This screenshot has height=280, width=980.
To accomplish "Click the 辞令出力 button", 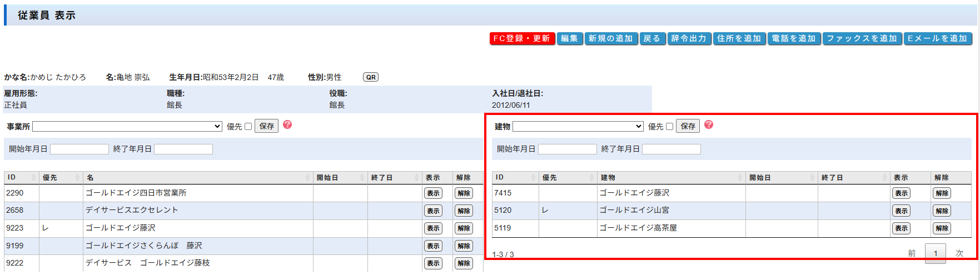I will 689,39.
